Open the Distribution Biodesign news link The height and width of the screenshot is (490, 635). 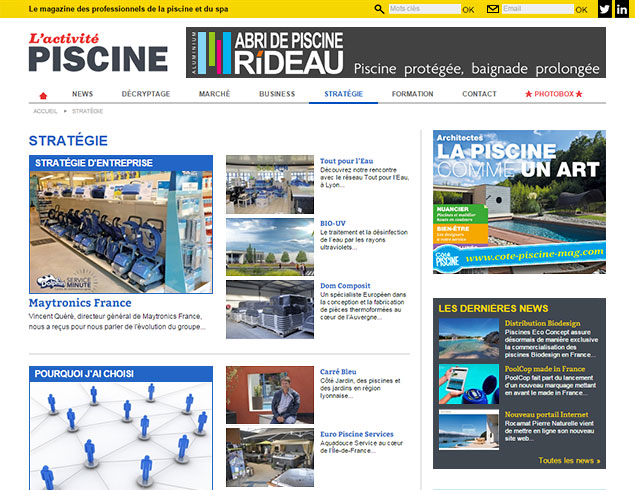(542, 323)
